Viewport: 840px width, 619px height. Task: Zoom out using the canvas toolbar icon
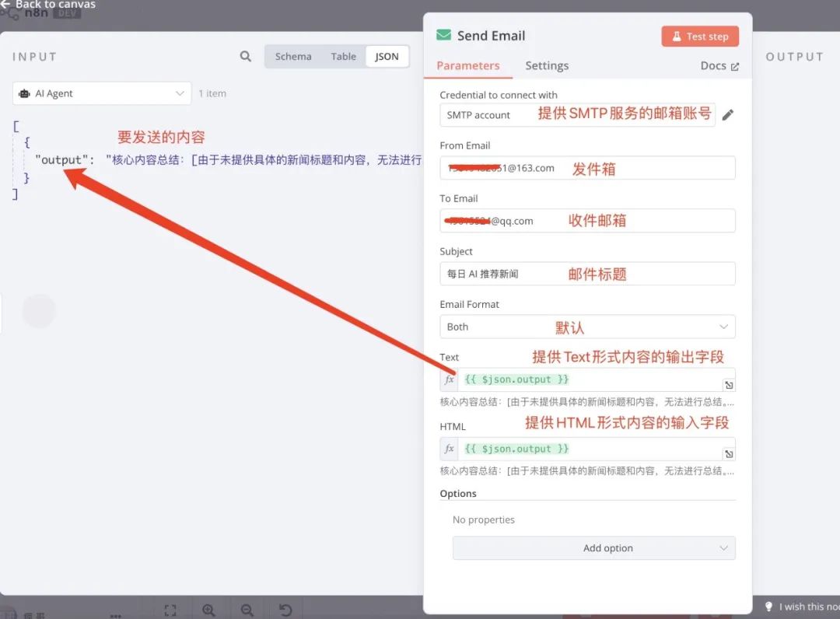247,610
